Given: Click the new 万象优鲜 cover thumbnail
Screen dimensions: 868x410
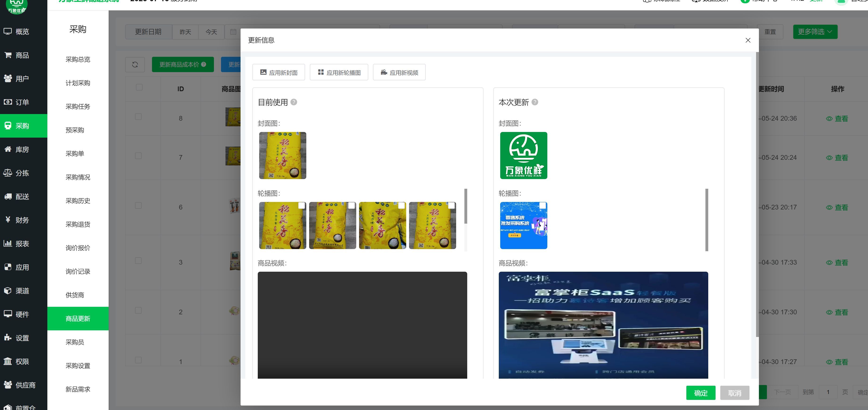Looking at the screenshot, I should point(523,155).
